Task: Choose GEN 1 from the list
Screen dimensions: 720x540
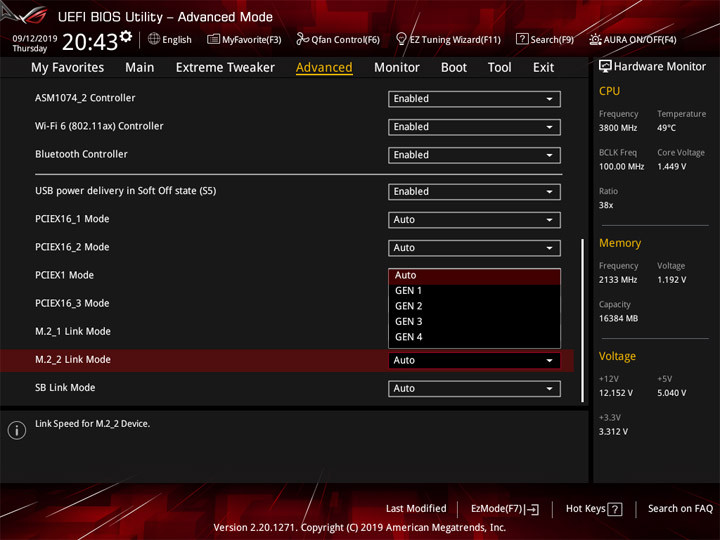Action: click(x=474, y=291)
